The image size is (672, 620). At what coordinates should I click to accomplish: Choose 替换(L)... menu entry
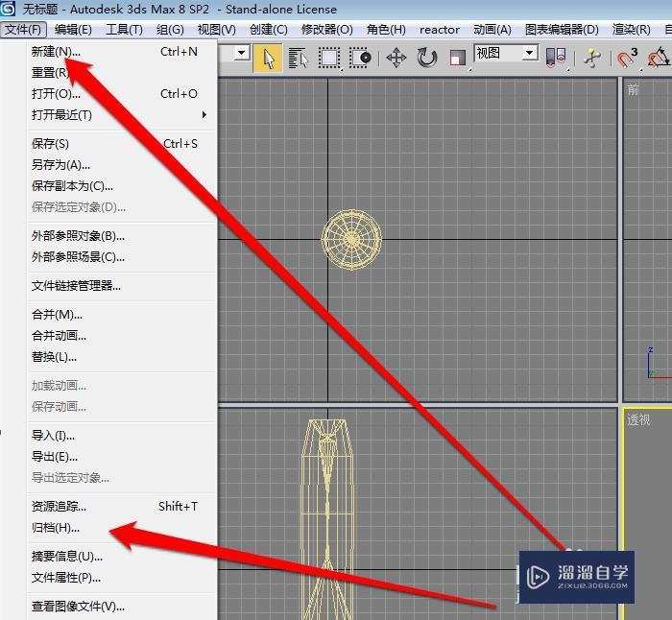click(x=122, y=357)
